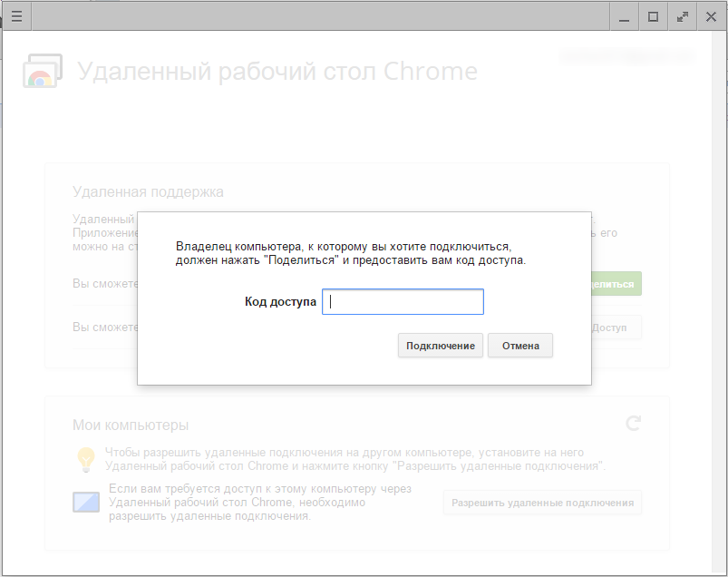
Task: Maximize the Chrome Remote Desktop window
Action: pos(653,17)
